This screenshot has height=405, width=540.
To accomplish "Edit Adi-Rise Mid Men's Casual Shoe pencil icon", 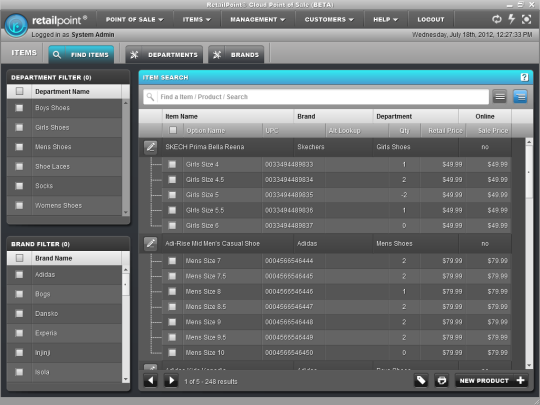I will [150, 243].
